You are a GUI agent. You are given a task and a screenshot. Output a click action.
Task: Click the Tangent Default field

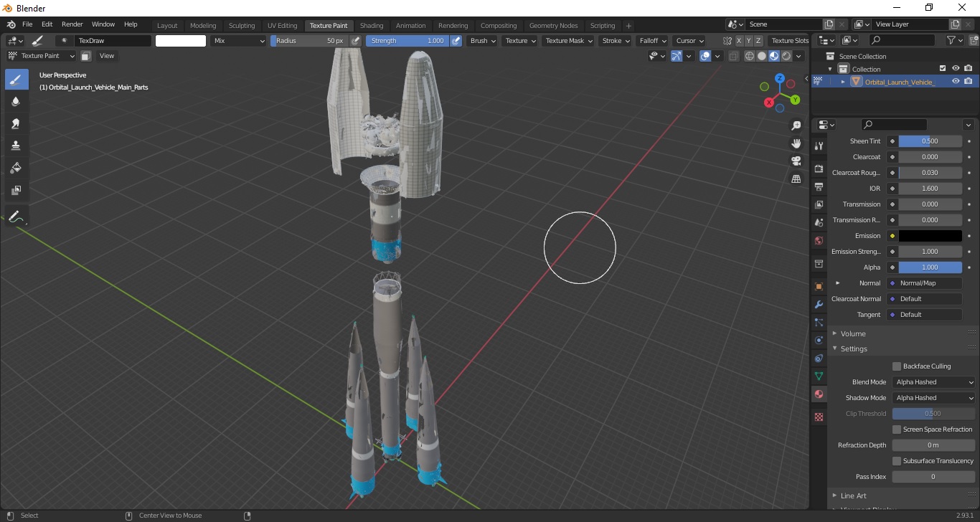click(924, 315)
